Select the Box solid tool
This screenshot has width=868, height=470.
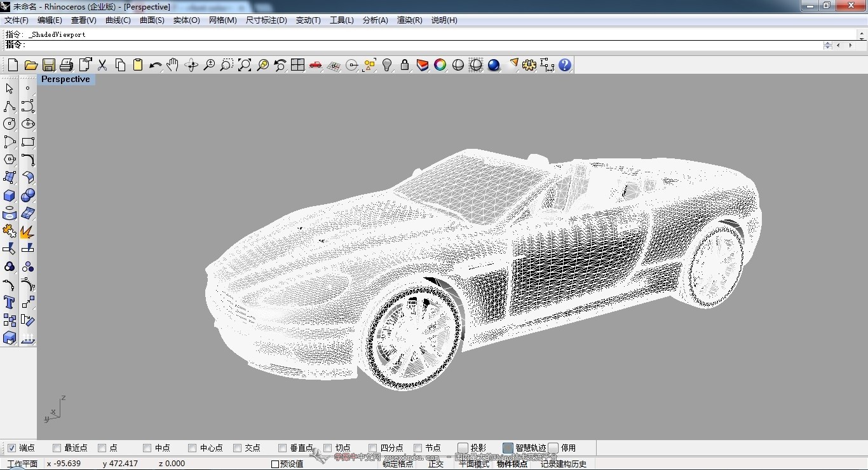click(x=10, y=195)
